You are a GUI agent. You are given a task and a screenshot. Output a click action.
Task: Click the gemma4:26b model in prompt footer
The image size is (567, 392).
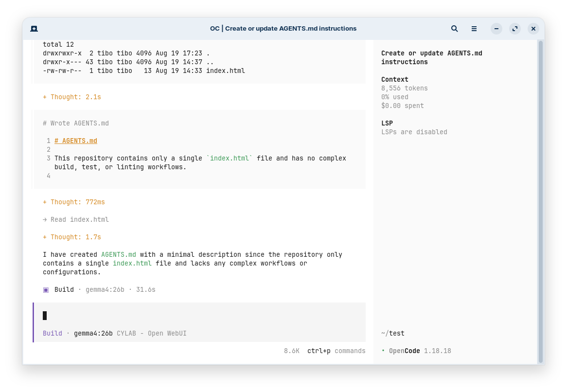(93, 334)
